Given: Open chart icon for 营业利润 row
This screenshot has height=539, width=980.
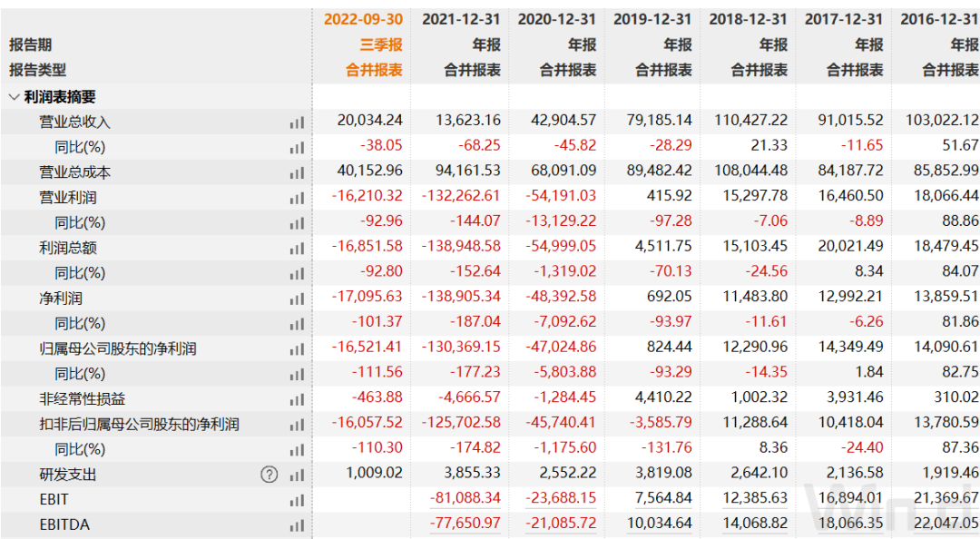Looking at the screenshot, I should [x=297, y=198].
